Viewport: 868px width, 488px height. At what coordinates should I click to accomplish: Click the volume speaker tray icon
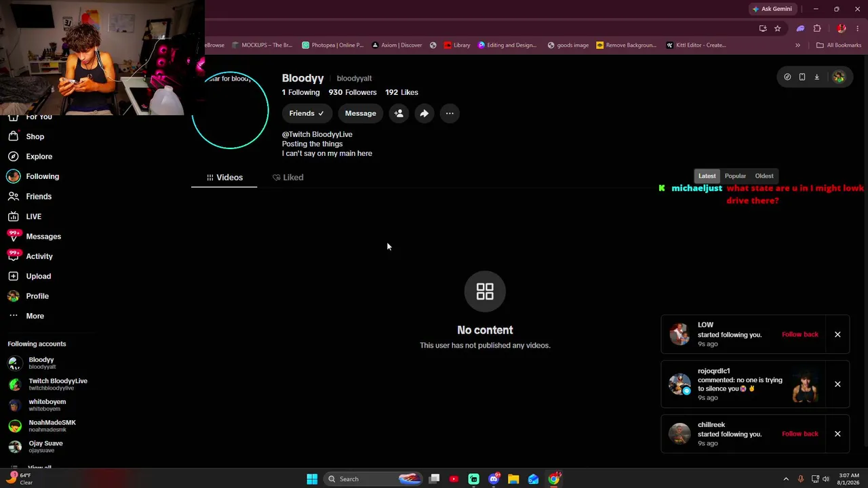point(827,479)
